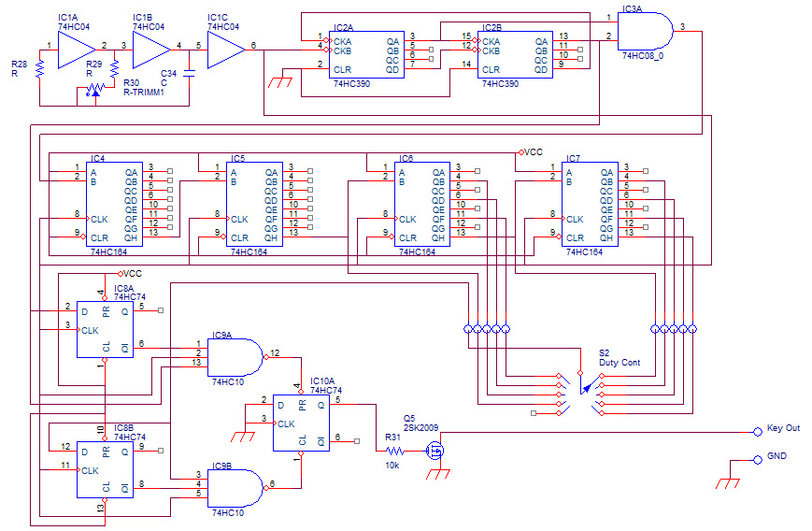This screenshot has height=531, width=812.
Task: Click '74HC10' label under IC9B
Action: tap(228, 513)
